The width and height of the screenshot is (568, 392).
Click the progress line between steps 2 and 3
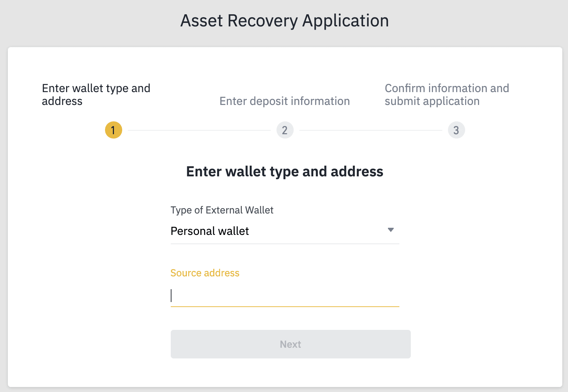coord(370,130)
